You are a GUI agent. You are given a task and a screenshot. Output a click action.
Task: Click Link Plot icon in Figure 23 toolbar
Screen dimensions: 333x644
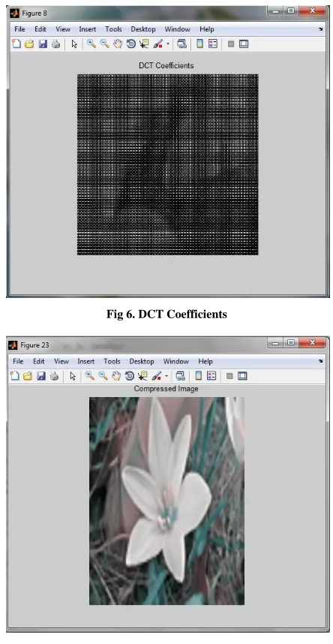[180, 376]
